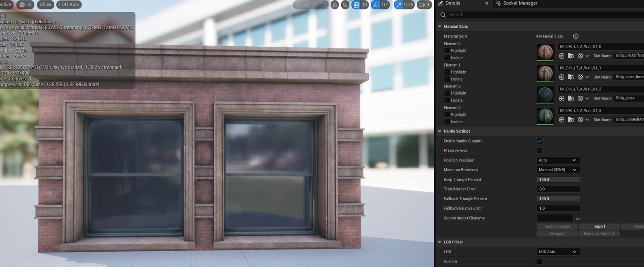Enable Isolate checkbox for Element 2
This screenshot has height=267, width=644.
click(x=447, y=100)
